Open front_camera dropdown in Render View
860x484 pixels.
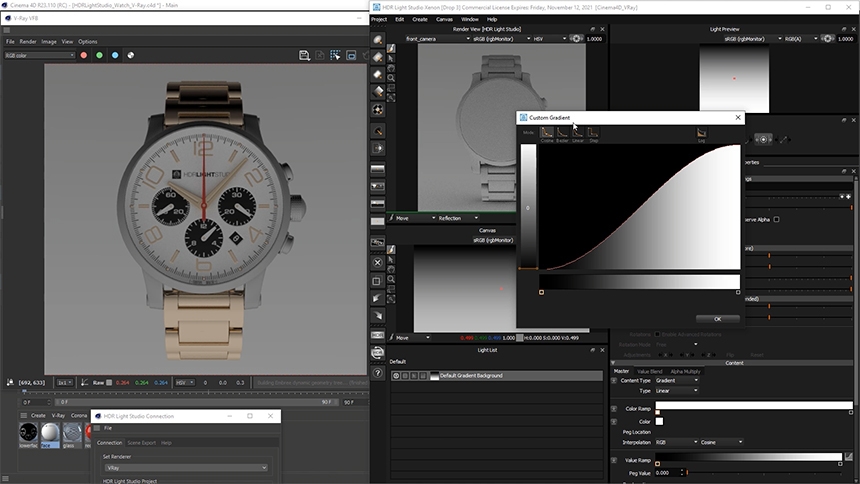[x=438, y=39]
